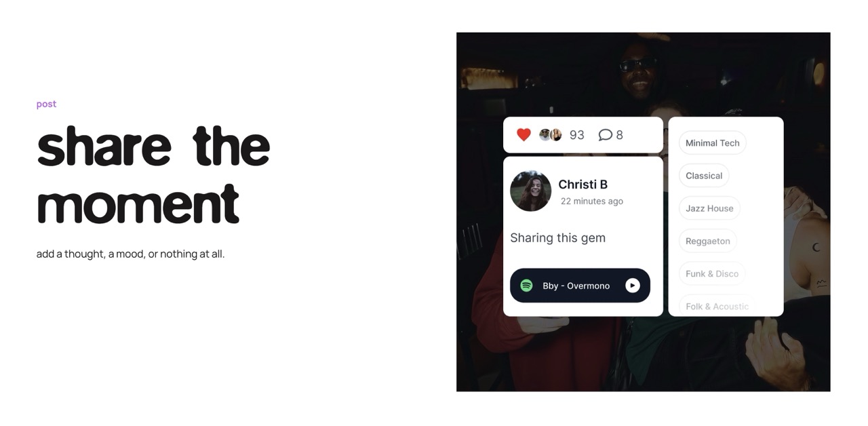Click the Sharing this gem caption
This screenshot has width=868, height=426.
click(x=557, y=238)
